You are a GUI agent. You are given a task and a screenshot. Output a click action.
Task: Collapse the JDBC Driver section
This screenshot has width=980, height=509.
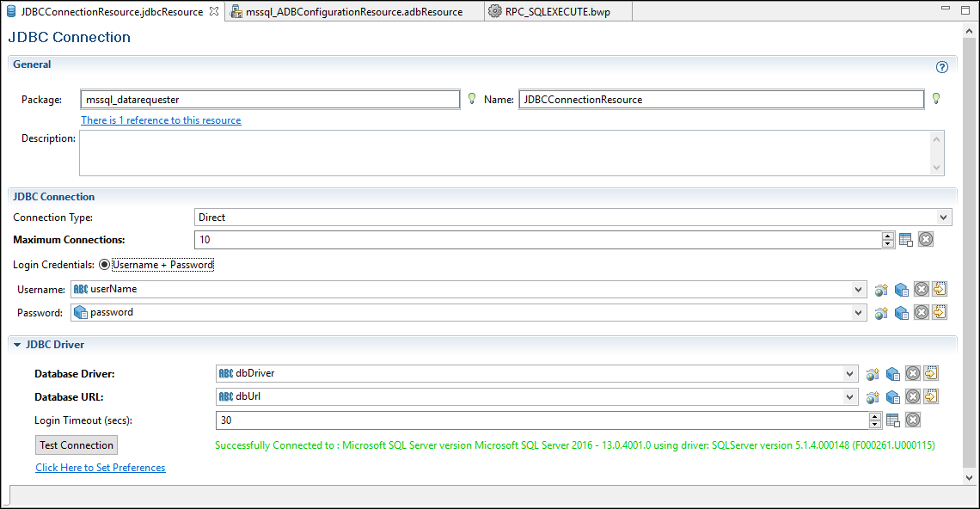pyautogui.click(x=17, y=345)
